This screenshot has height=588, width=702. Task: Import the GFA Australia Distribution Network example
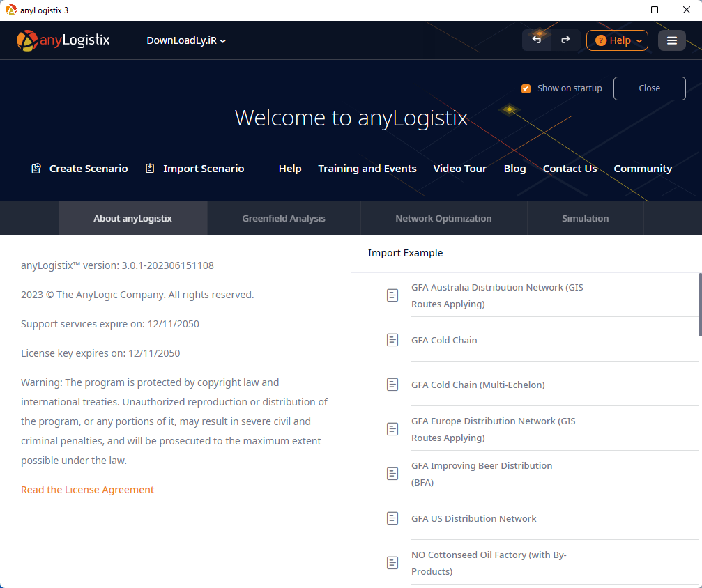497,295
